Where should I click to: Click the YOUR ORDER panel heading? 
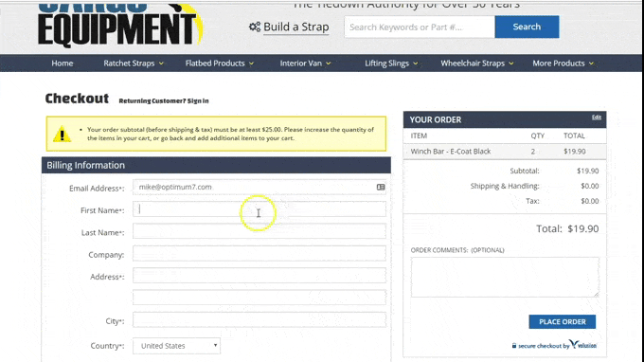click(436, 119)
